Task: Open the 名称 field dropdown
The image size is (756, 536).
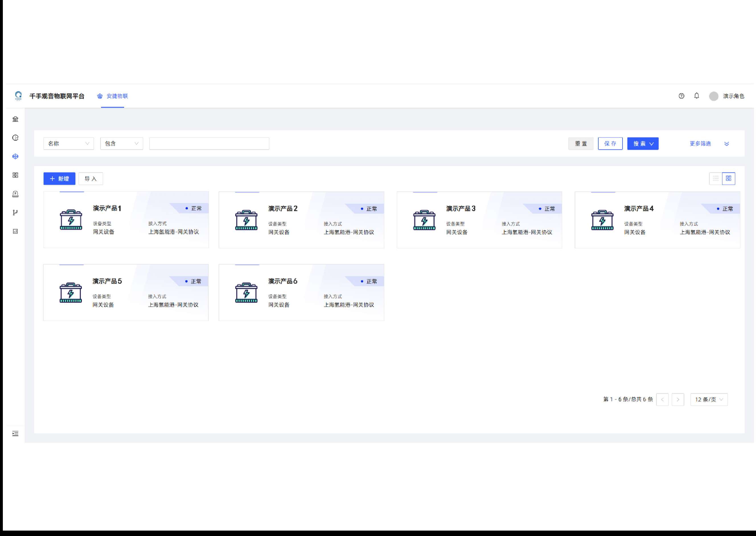Action: pyautogui.click(x=69, y=143)
